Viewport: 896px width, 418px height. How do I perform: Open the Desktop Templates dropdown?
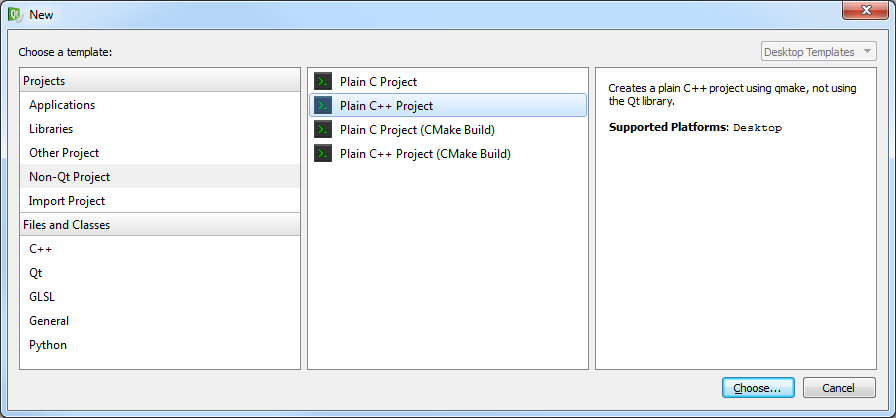coord(817,52)
